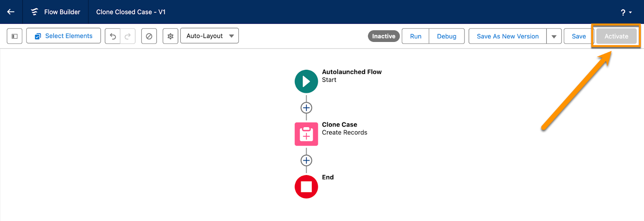
Task: Click the Debug button
Action: pos(446,36)
